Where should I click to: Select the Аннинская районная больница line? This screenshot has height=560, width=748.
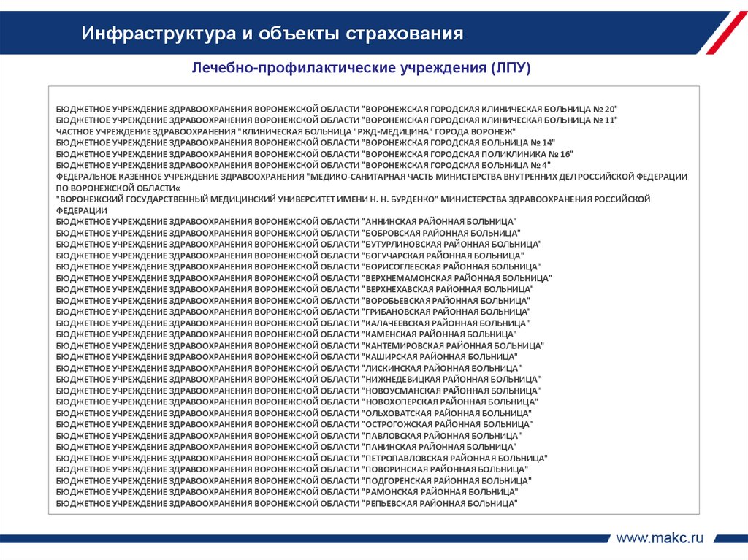[x=286, y=222]
